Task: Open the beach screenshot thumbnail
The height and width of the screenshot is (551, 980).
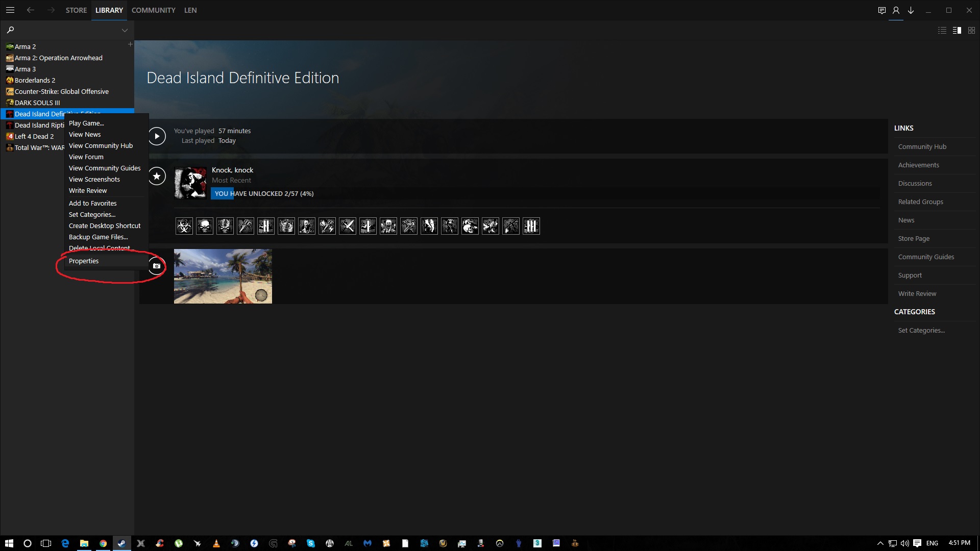Action: (x=223, y=277)
